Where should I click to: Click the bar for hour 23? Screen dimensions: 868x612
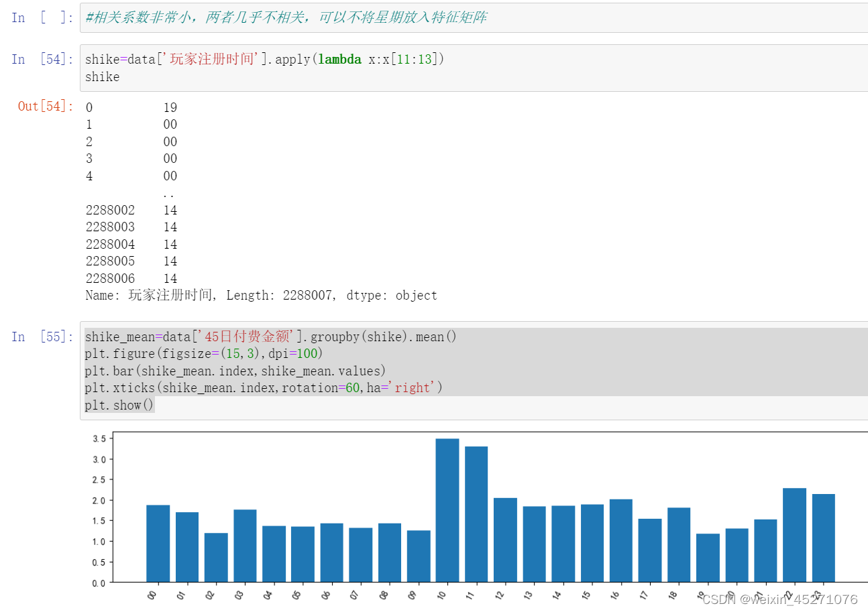(x=824, y=538)
